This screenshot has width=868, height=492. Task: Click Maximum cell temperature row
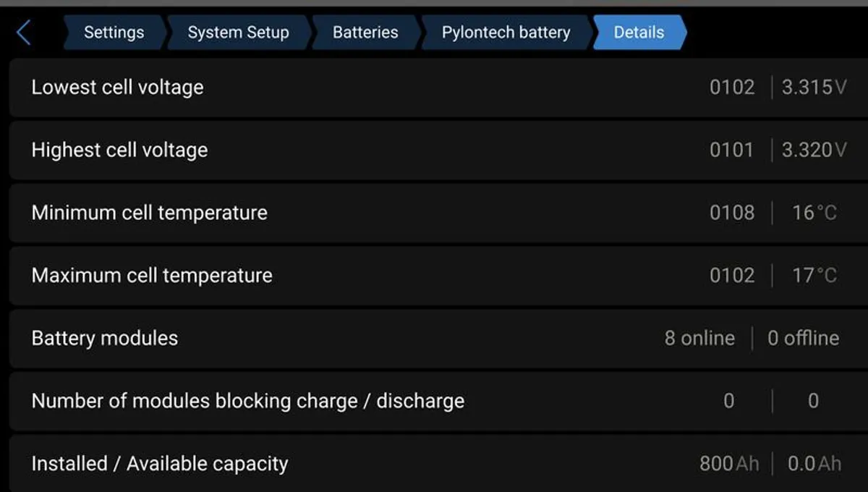pyautogui.click(x=362, y=276)
